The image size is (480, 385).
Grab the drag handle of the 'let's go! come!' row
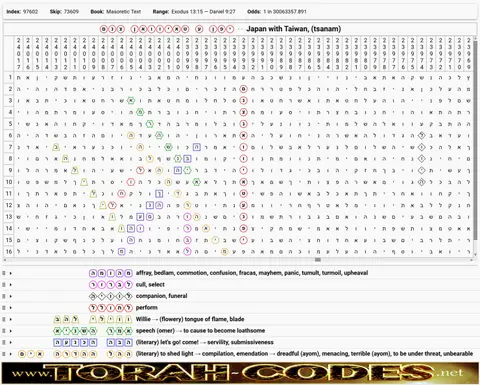pyautogui.click(x=4, y=342)
